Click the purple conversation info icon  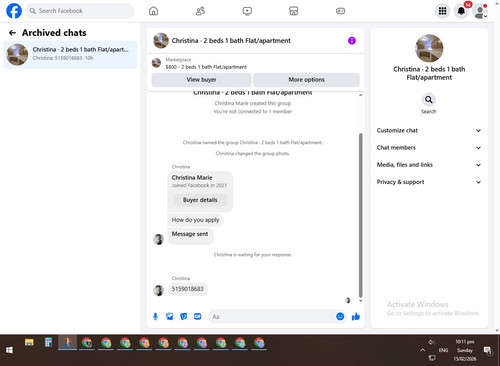pyautogui.click(x=352, y=41)
